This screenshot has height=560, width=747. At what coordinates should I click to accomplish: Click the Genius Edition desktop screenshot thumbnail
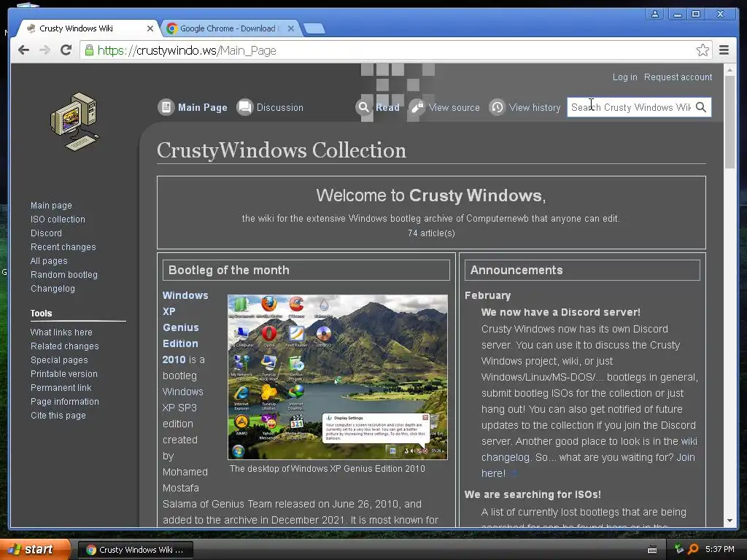point(338,377)
